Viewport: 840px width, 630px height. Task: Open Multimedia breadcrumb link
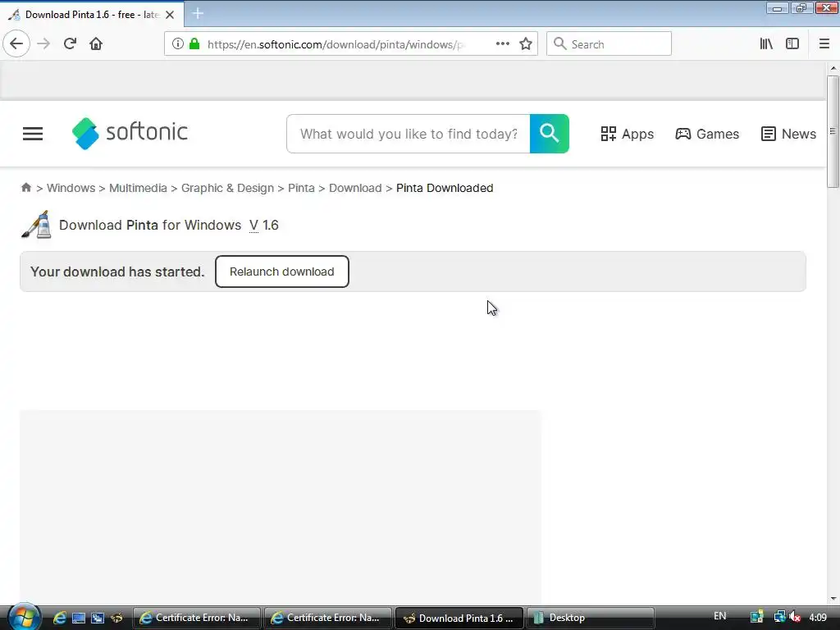138,188
